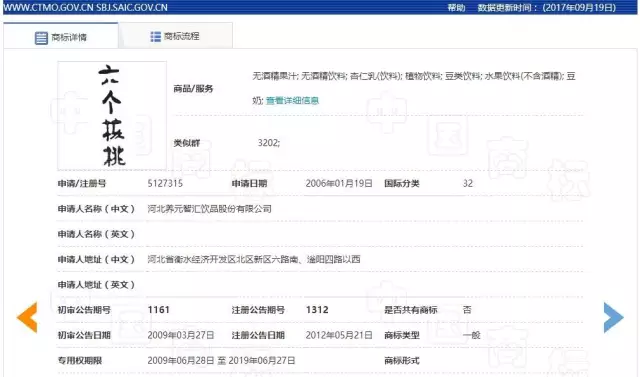Image resolution: width=640 pixels, height=377 pixels.
Task: Click the data update time 2017年09月19日
Action: tap(579, 7)
